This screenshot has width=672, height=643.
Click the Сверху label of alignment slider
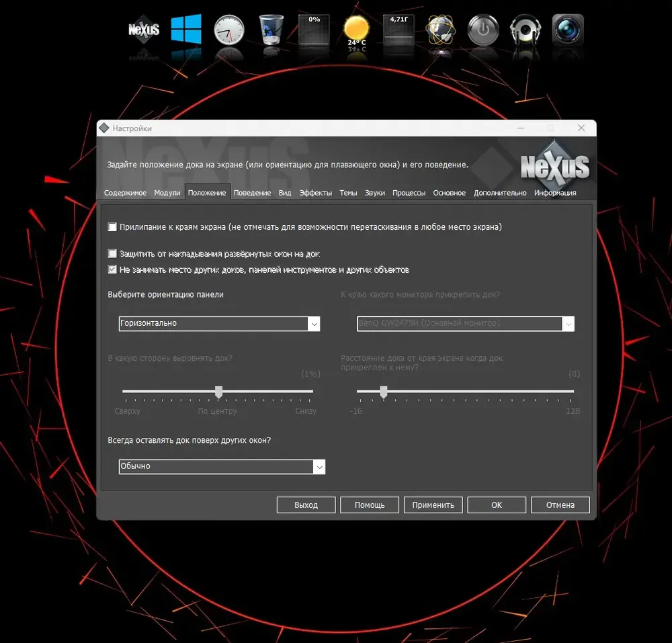127,411
